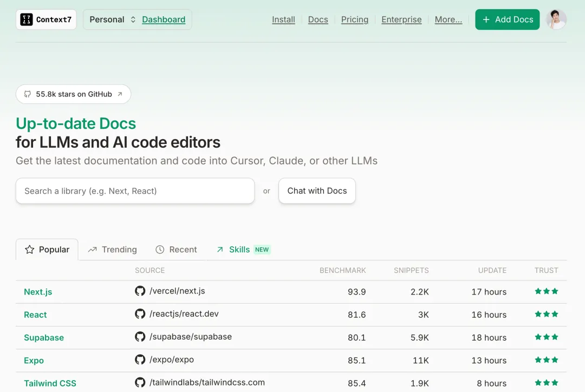Click the /tailwindlabs/tailwindcss.com source path
This screenshot has height=392, width=585.
[207, 382]
